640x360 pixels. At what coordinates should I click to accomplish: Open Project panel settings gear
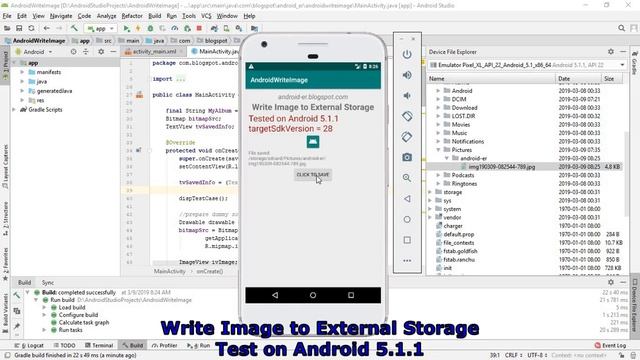101,52
